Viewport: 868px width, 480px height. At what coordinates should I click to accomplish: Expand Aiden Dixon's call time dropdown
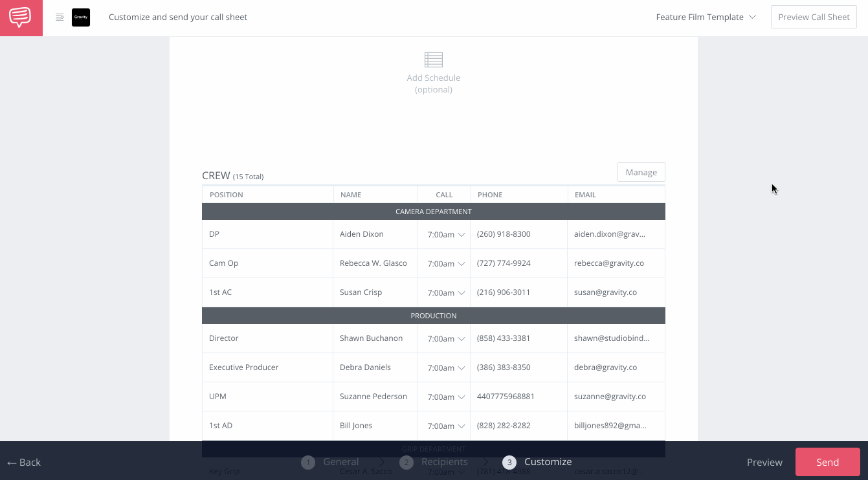pos(444,234)
